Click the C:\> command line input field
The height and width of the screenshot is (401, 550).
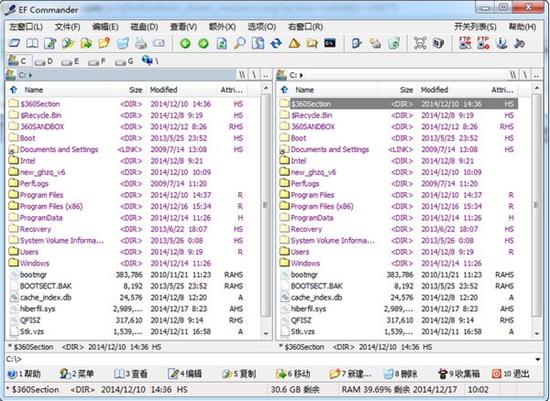pyautogui.click(x=269, y=359)
